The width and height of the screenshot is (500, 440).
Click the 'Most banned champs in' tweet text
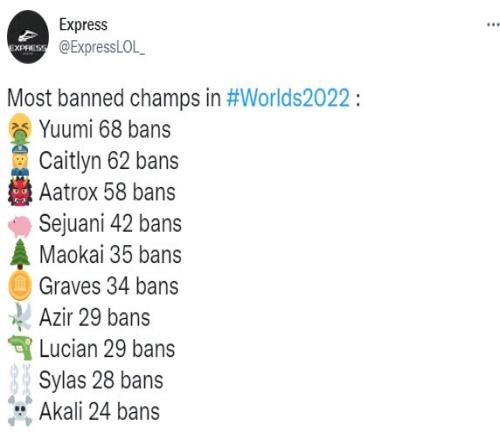(114, 98)
